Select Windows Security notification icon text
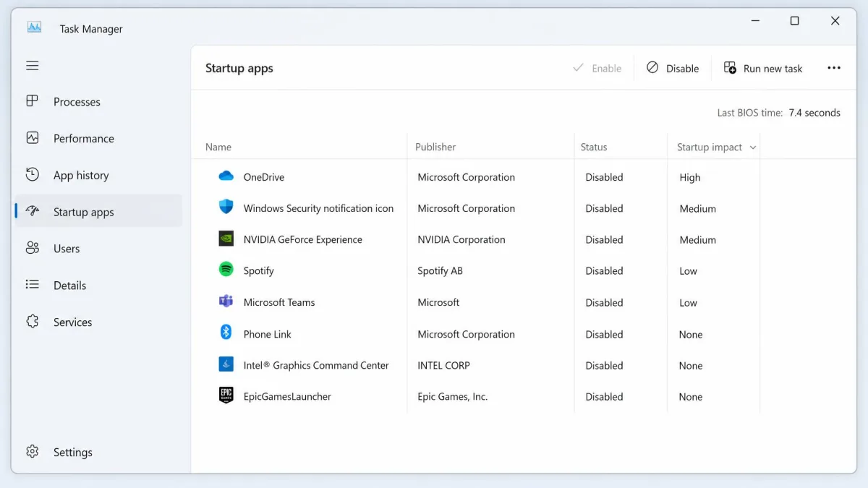 pos(318,208)
